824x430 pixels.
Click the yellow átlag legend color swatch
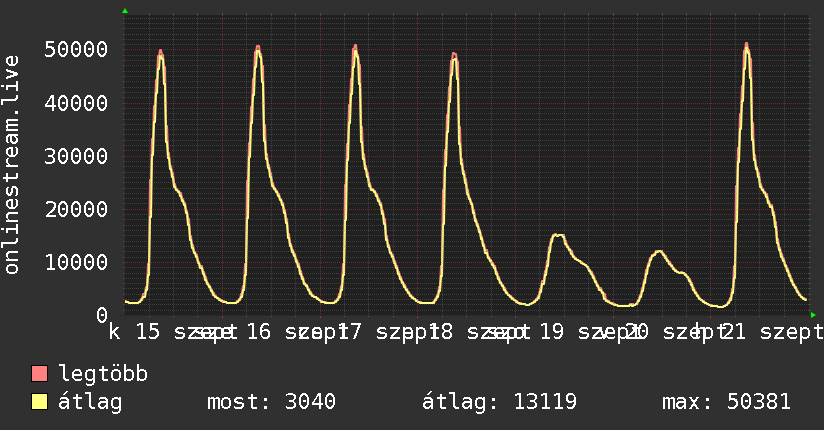pos(39,402)
